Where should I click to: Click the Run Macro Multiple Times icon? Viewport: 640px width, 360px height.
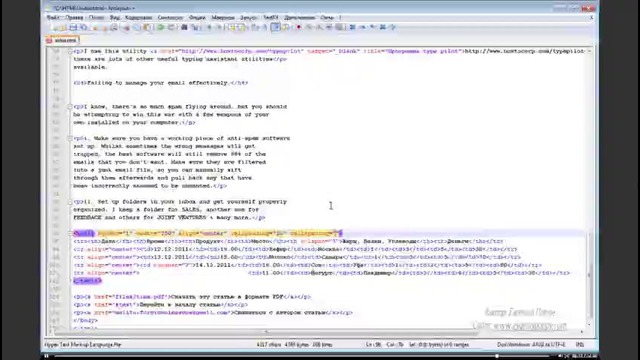coord(330,27)
